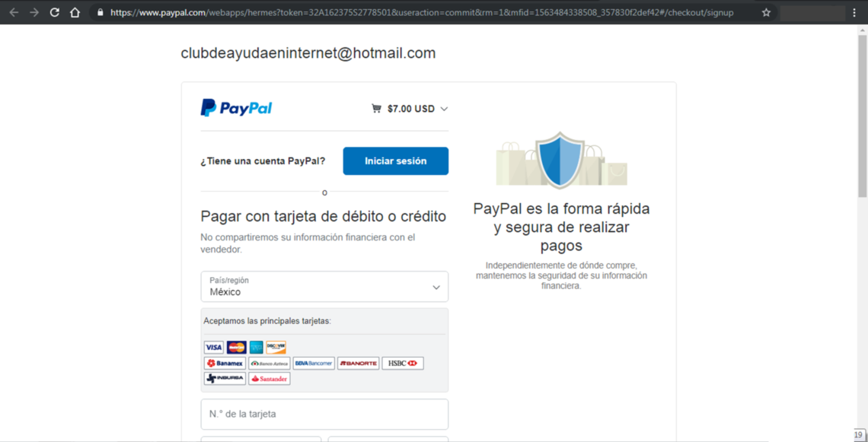The image size is (868, 442).
Task: Open the Chrome three-dot menu
Action: click(855, 12)
